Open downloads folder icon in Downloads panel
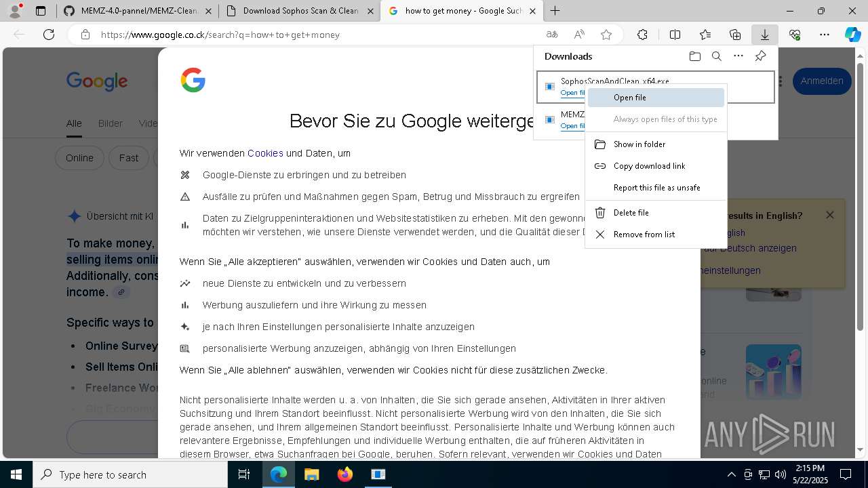Viewport: 868px width, 488px height. click(694, 56)
